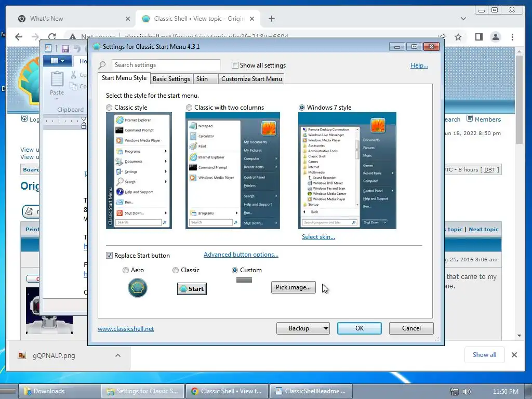The height and width of the screenshot is (399, 532).
Task: Switch to Start Menu Style tab
Action: pos(124,78)
